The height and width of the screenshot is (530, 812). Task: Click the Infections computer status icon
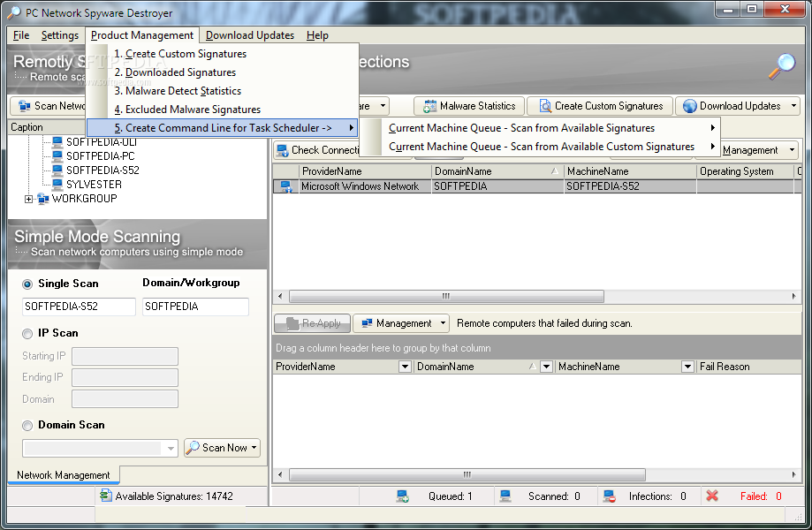point(610,496)
